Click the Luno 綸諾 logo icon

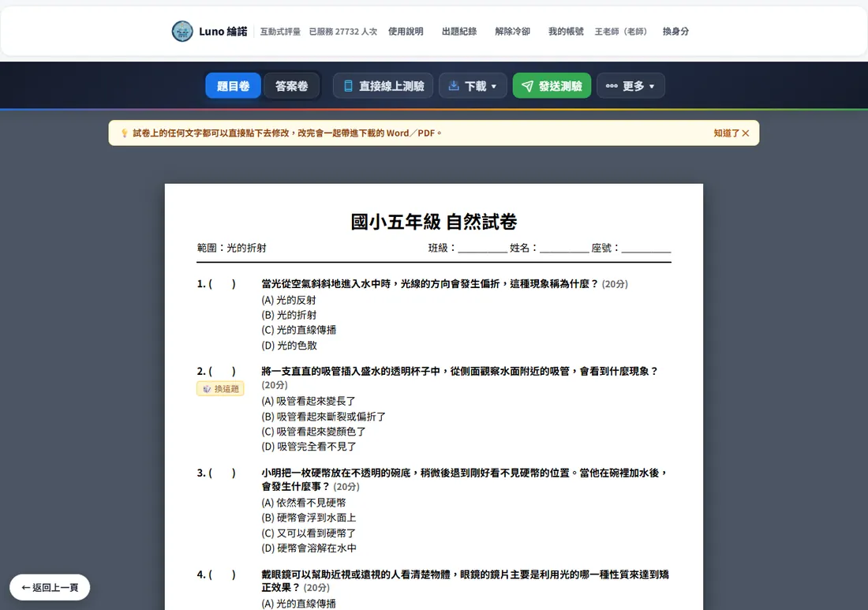182,31
